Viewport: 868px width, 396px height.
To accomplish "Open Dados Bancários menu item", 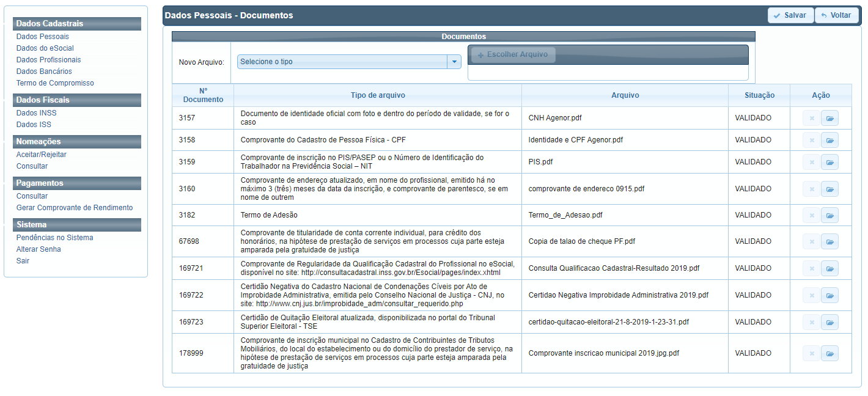I will click(x=44, y=71).
